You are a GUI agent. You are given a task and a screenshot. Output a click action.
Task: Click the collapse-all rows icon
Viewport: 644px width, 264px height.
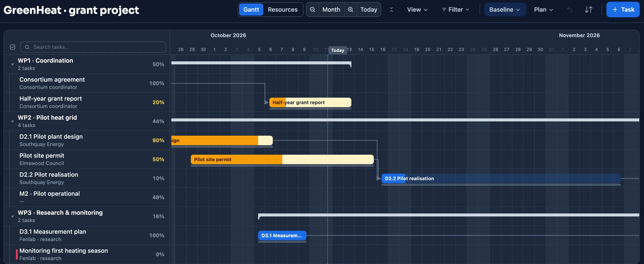click(391, 10)
